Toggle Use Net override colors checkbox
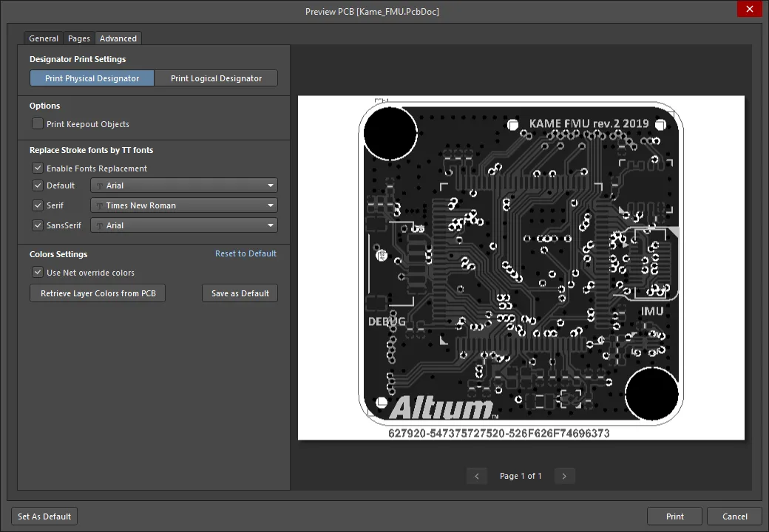 37,273
